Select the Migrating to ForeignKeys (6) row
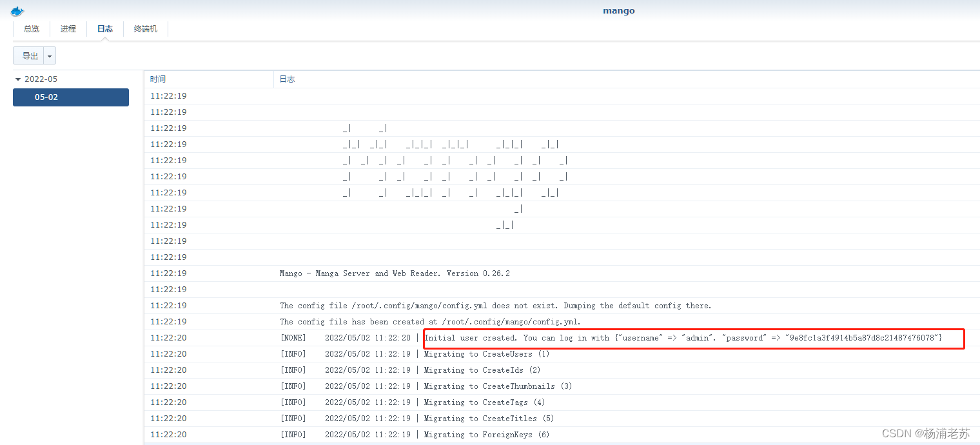Screen dimensions: 980x445 [x=562, y=435]
